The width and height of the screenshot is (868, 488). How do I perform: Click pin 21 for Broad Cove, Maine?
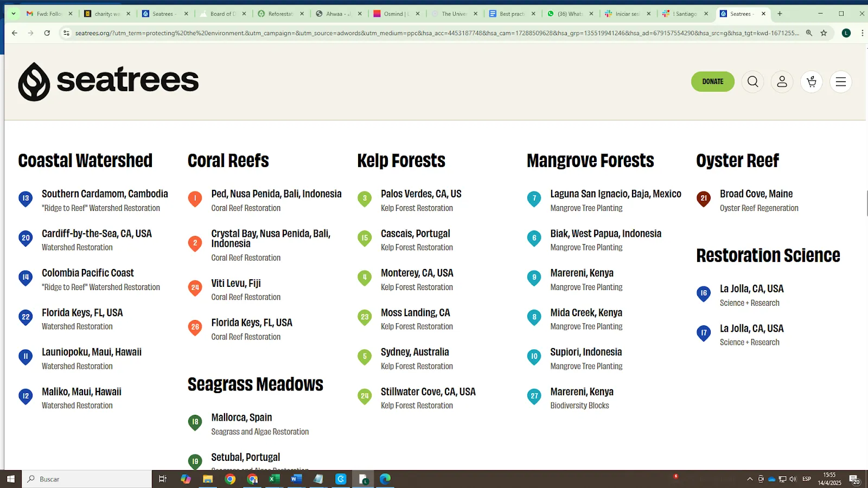(x=704, y=199)
